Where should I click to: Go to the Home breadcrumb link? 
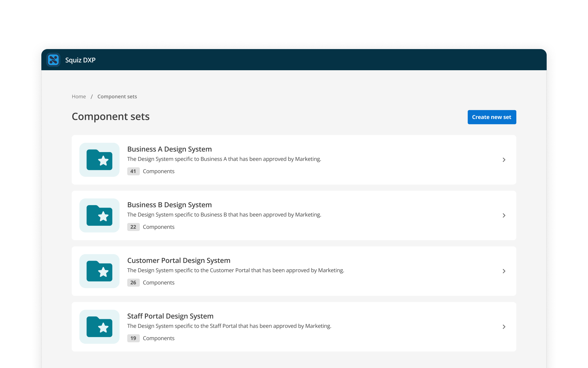pyautogui.click(x=79, y=97)
